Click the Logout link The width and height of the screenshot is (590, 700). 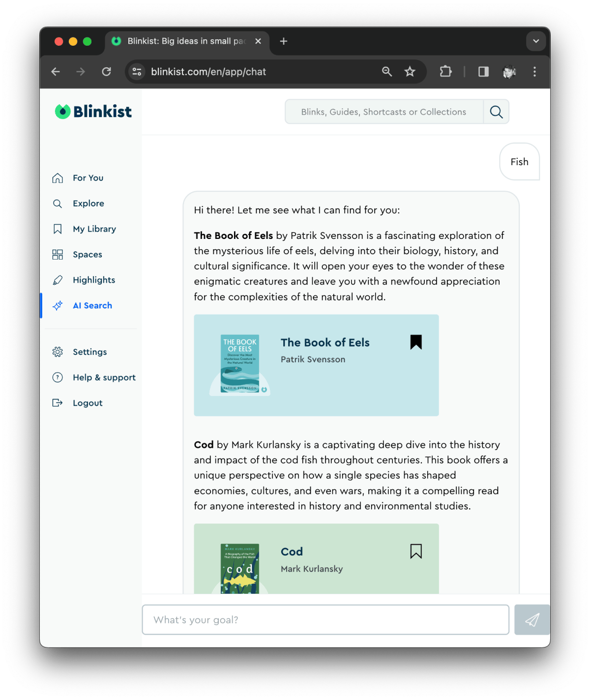[88, 403]
